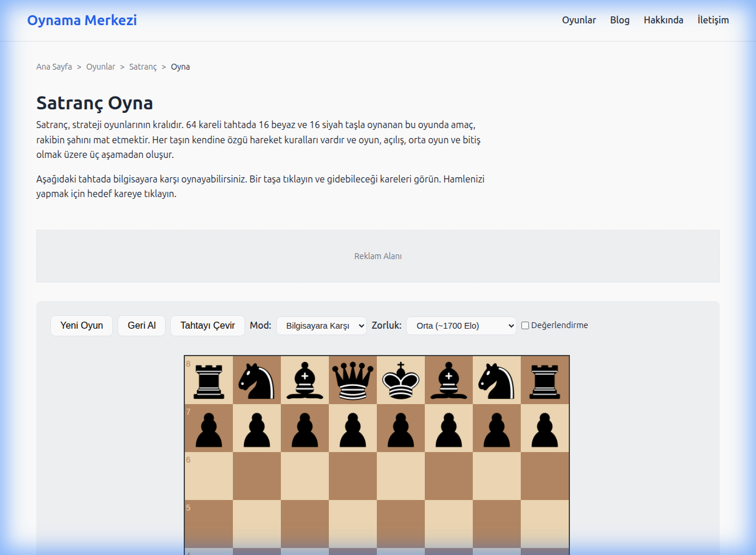Click the black rook on a8 corner
This screenshot has height=555, width=756.
pyautogui.click(x=209, y=380)
